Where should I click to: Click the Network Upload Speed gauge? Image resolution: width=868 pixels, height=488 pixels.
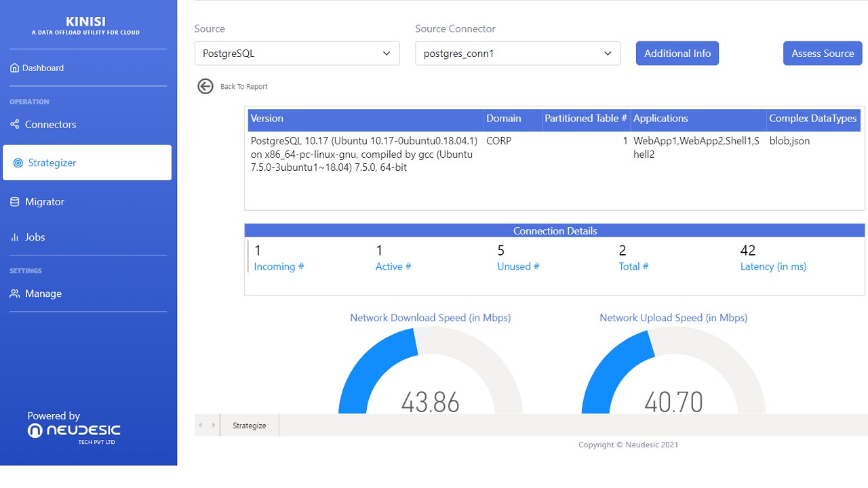coord(673,373)
